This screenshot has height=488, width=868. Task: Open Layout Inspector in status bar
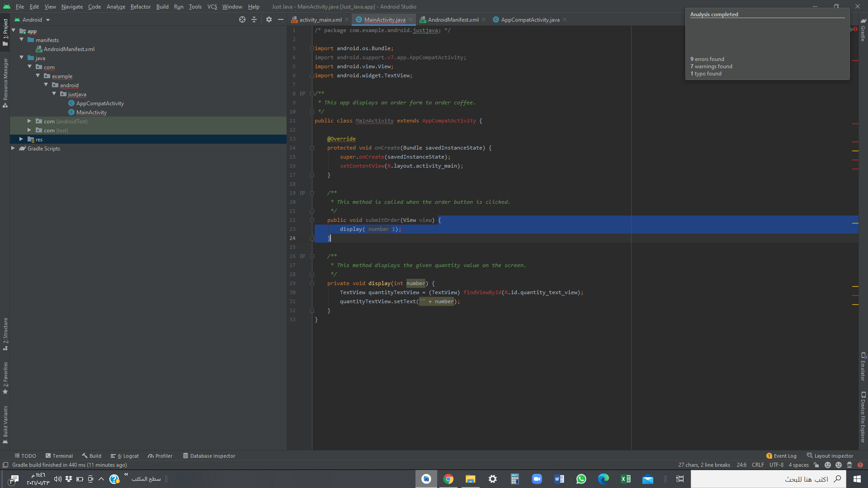[830, 456]
